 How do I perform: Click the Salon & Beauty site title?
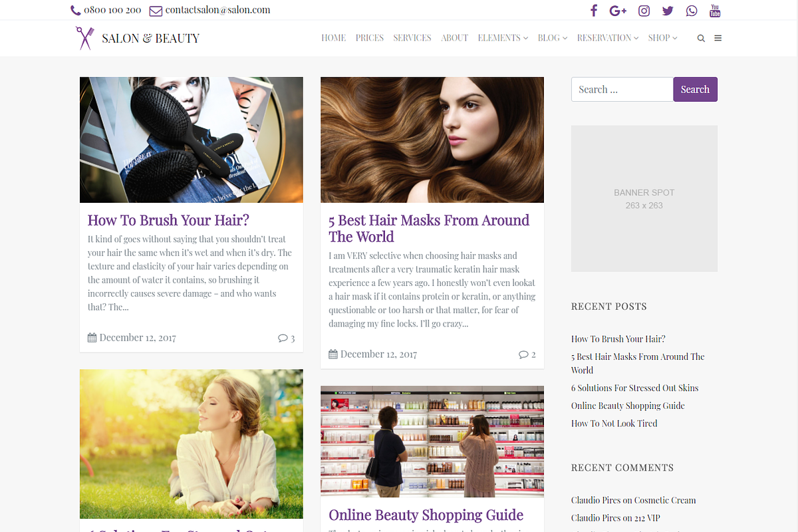pos(150,39)
